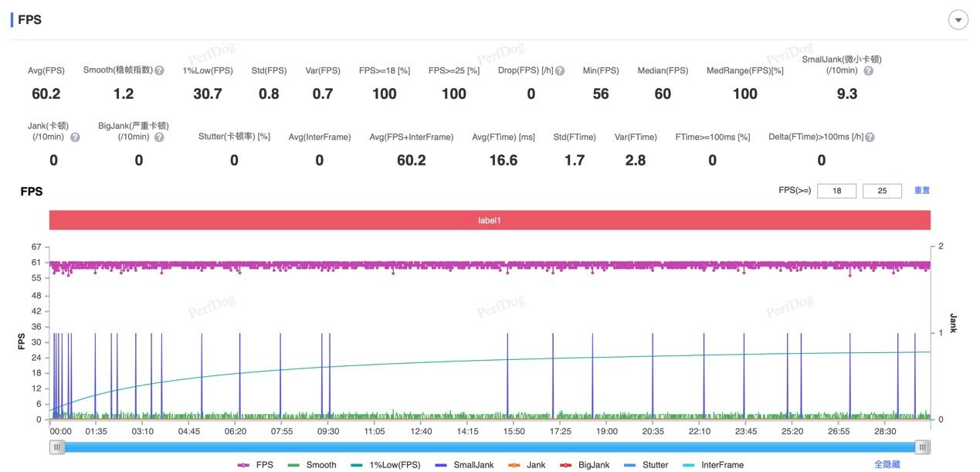Toggle Smooth series in the legend
The width and height of the screenshot is (980, 472).
pos(312,465)
